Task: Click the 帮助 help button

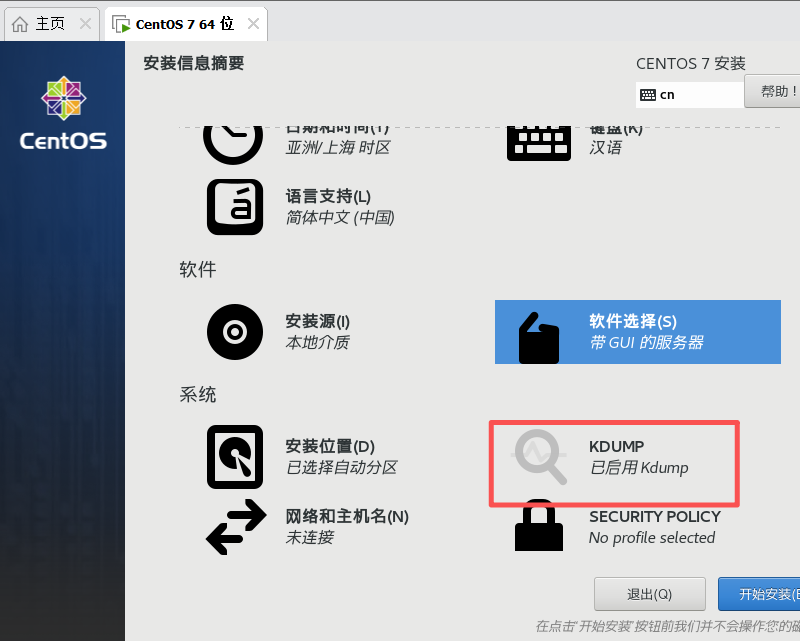Action: pos(772,91)
